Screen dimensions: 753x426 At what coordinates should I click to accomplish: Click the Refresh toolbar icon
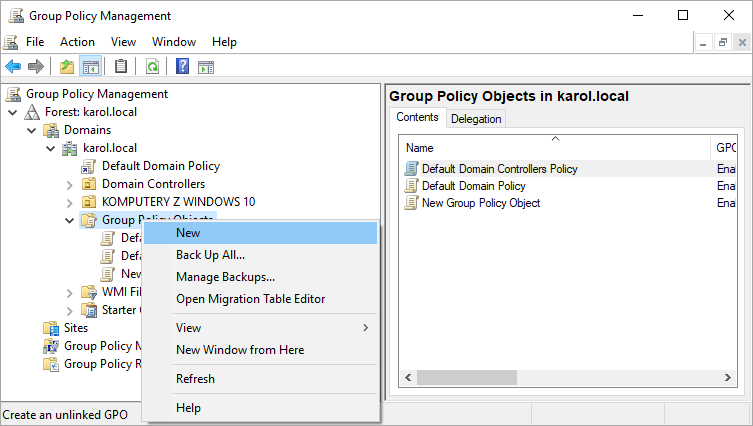coord(152,67)
